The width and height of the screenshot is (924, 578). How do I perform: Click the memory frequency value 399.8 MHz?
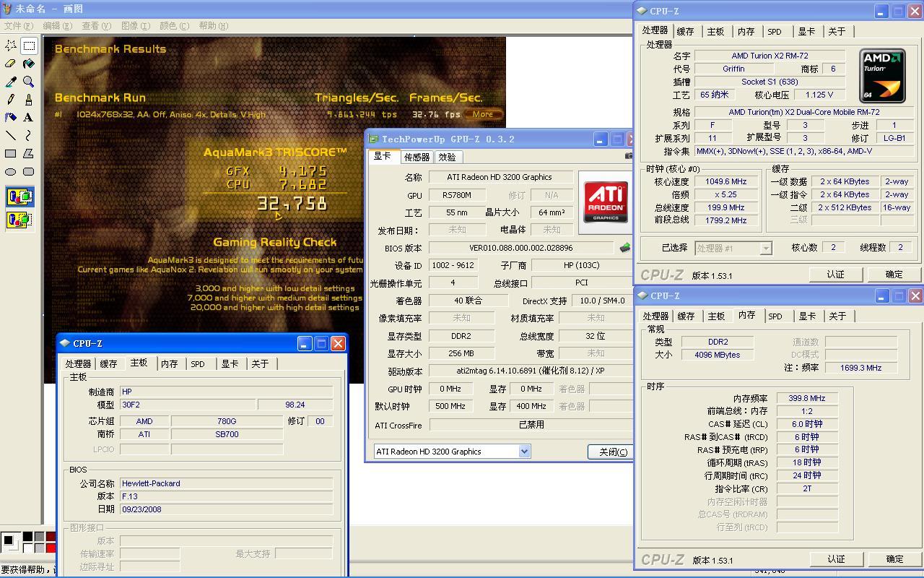[x=807, y=398]
